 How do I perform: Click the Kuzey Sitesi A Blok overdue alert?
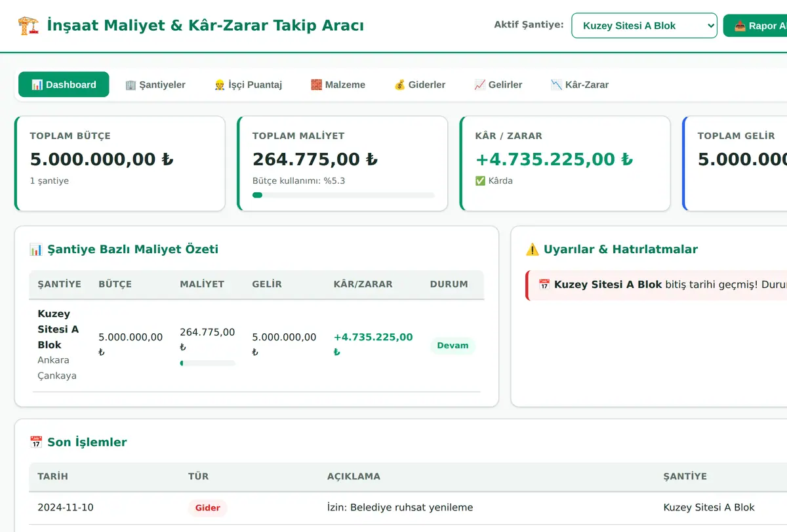click(656, 285)
